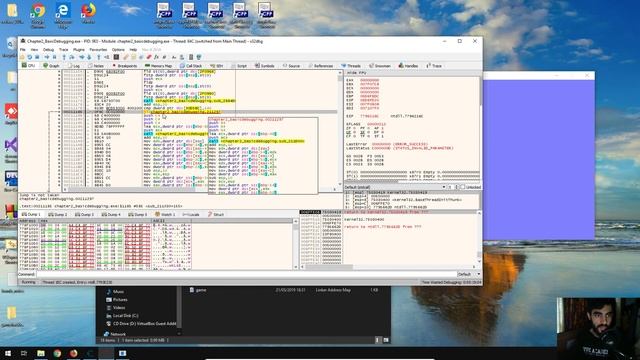Viewport: 640px width, 360px height.
Task: Switch to the Memory Map tab
Action: tap(158, 65)
